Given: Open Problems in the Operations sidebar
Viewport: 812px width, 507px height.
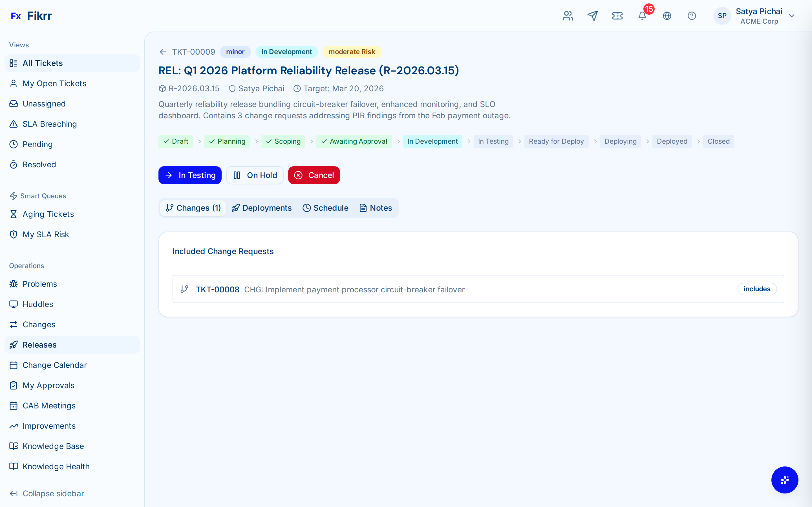Looking at the screenshot, I should [x=39, y=284].
